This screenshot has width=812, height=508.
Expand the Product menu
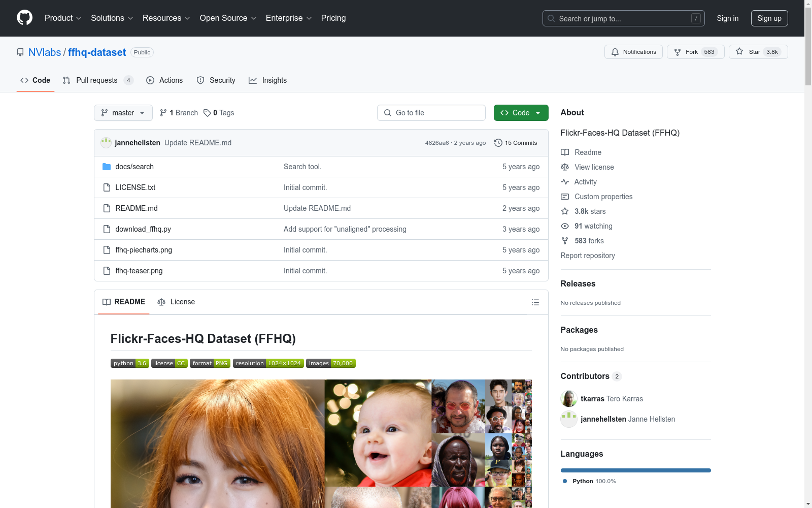tap(63, 18)
